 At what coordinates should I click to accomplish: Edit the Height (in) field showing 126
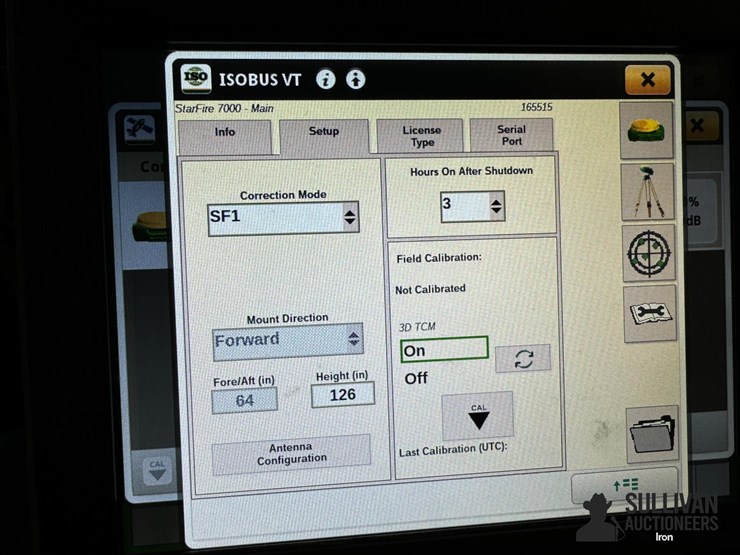[343, 395]
